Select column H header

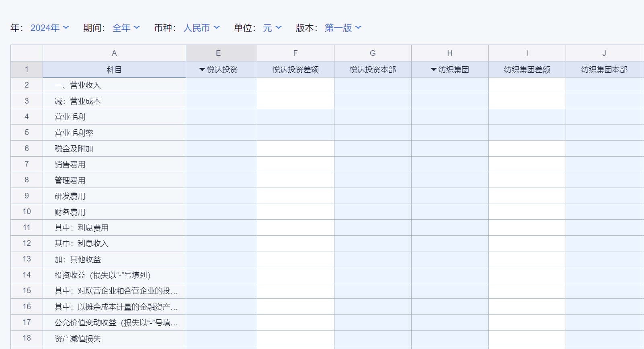click(x=450, y=53)
